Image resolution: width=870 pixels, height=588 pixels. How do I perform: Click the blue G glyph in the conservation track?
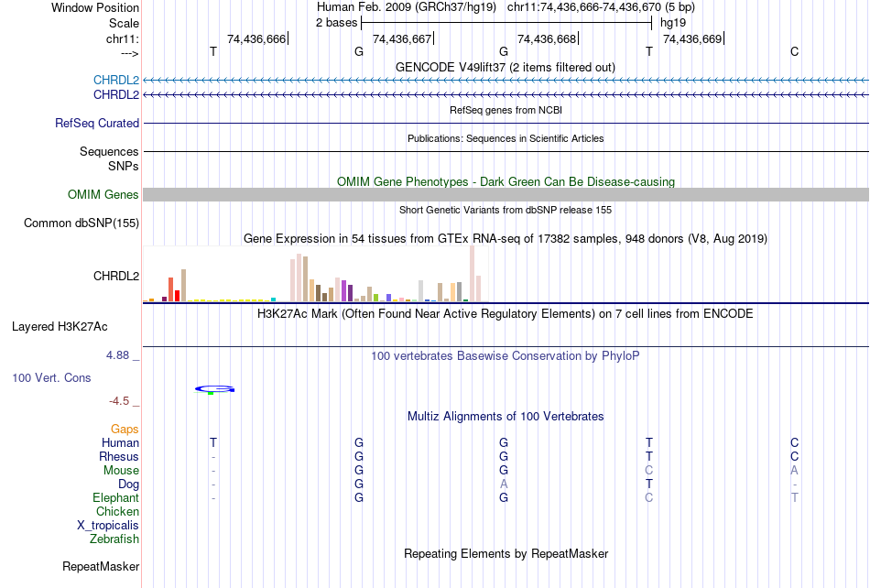pyautogui.click(x=214, y=389)
